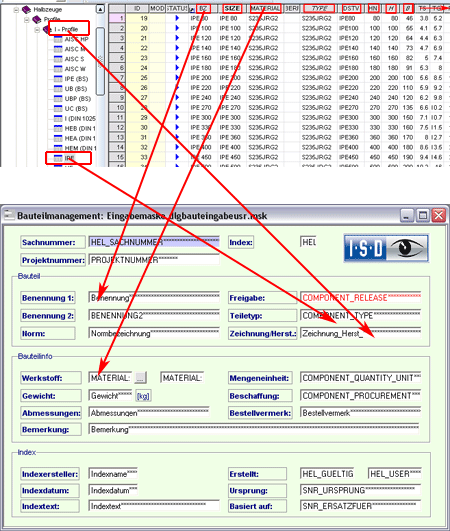This screenshot has width=450, height=531.
Task: Select the I - Profile tree entry
Action: point(66,29)
